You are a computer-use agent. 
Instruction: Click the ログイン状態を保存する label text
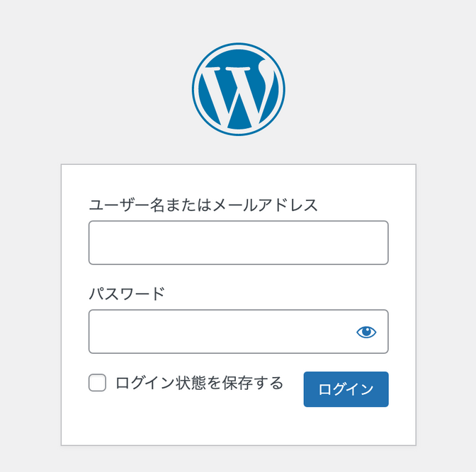coord(199,383)
